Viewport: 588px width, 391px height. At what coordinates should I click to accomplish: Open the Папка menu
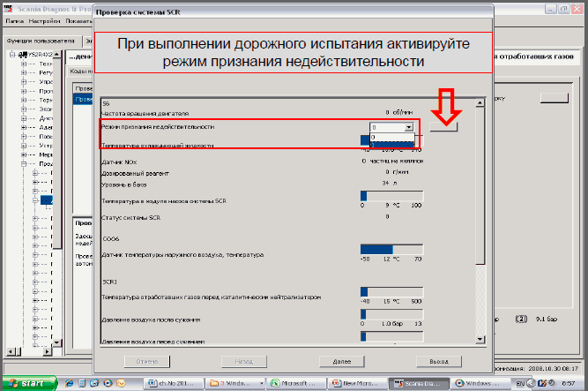click(x=14, y=19)
